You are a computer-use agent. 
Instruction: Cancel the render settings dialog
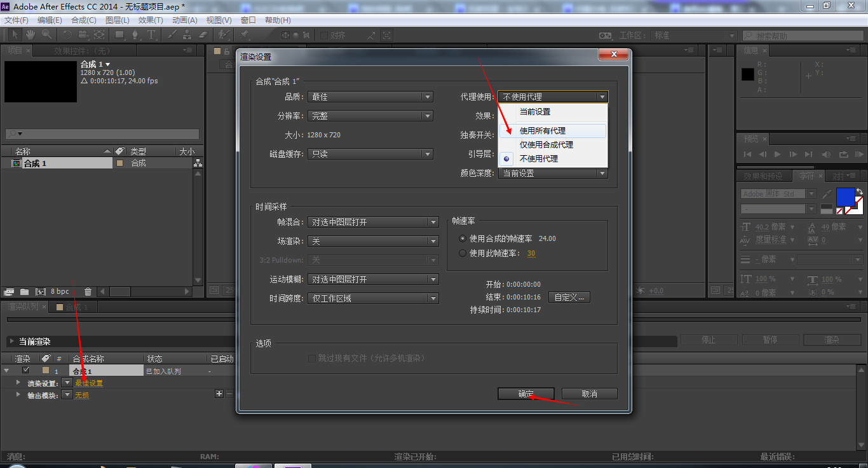(590, 394)
